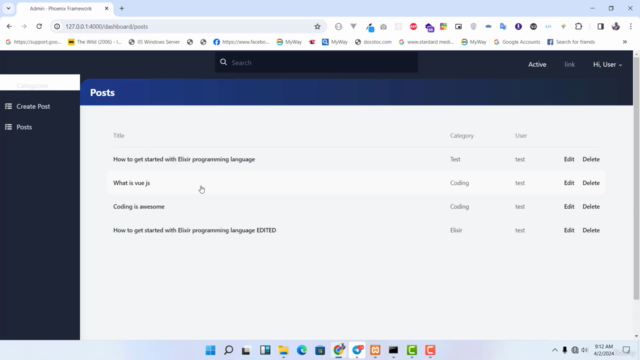640x360 pixels.
Task: Click the Test category cell
Action: [x=455, y=159]
